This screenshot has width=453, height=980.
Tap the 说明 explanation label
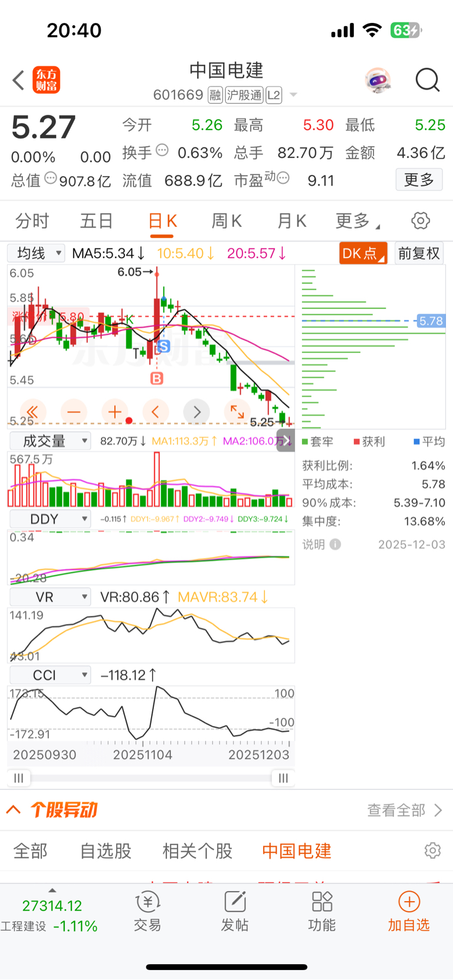coord(313,545)
